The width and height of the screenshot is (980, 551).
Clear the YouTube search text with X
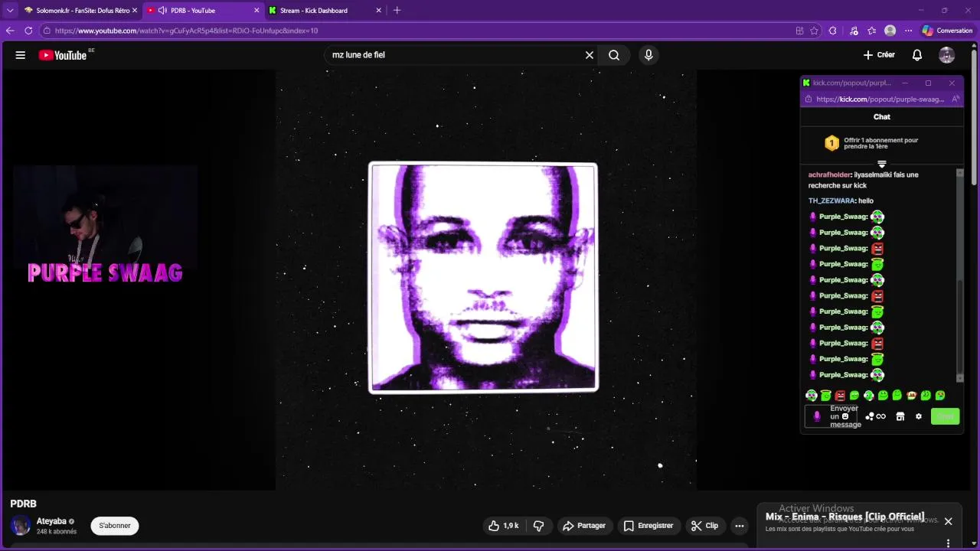pyautogui.click(x=590, y=55)
